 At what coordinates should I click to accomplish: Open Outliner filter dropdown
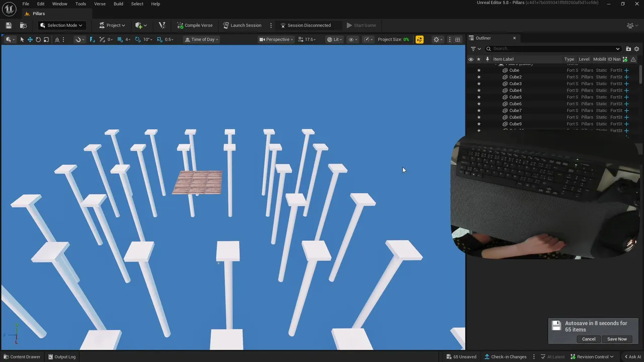click(475, 49)
